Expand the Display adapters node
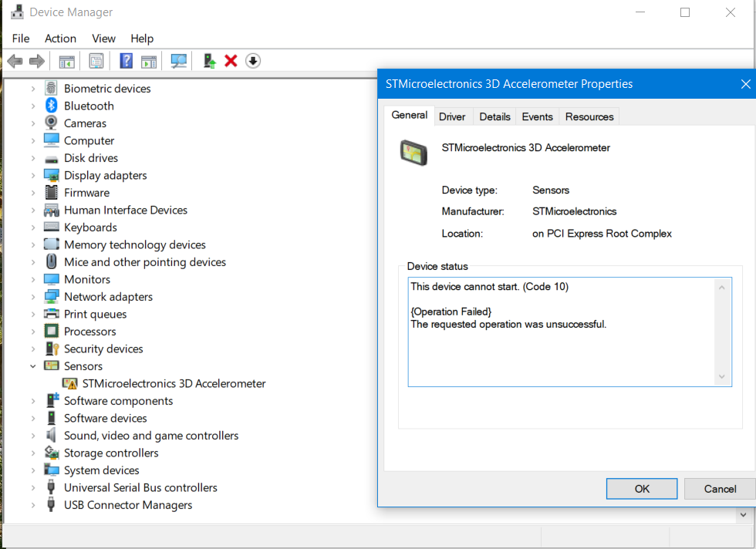The height and width of the screenshot is (549, 756). click(x=32, y=176)
